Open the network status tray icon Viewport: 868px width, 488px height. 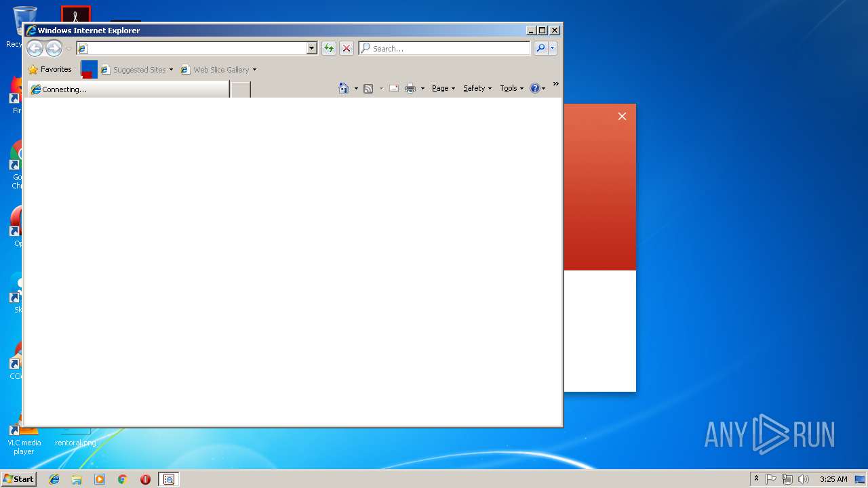[787, 479]
